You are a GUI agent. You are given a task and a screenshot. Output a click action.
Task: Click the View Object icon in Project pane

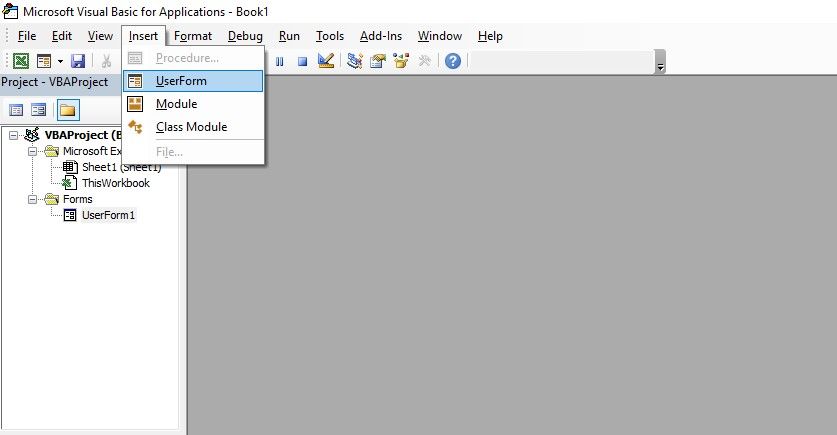(38, 110)
